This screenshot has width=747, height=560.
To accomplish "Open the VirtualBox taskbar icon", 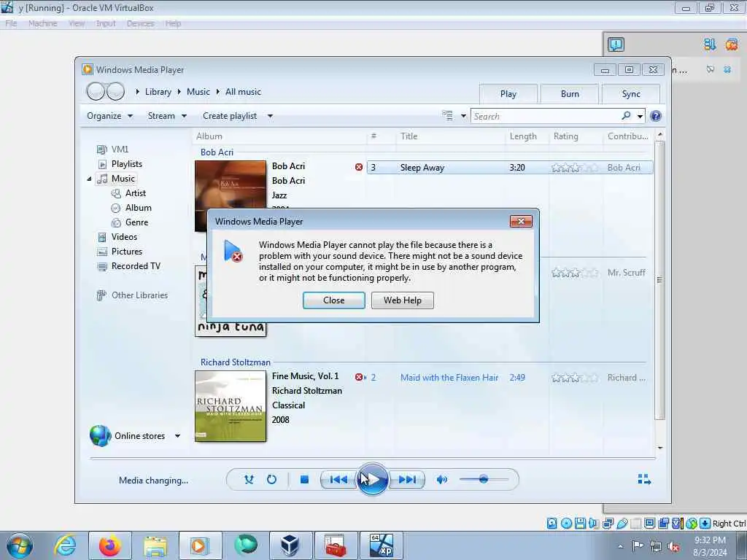I will tap(290, 545).
